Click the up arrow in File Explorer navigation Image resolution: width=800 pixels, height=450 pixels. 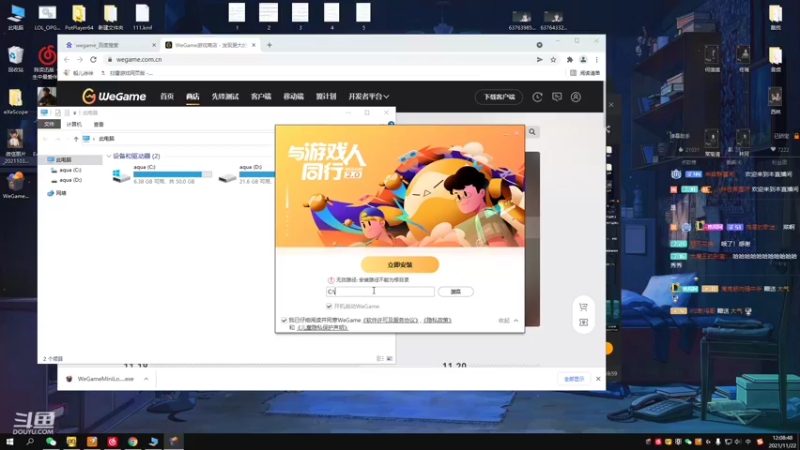coord(76,139)
